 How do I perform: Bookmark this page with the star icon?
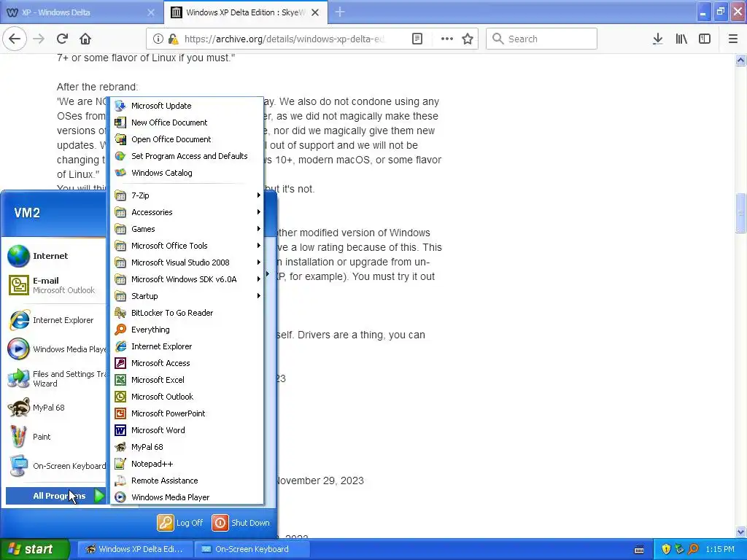(468, 39)
